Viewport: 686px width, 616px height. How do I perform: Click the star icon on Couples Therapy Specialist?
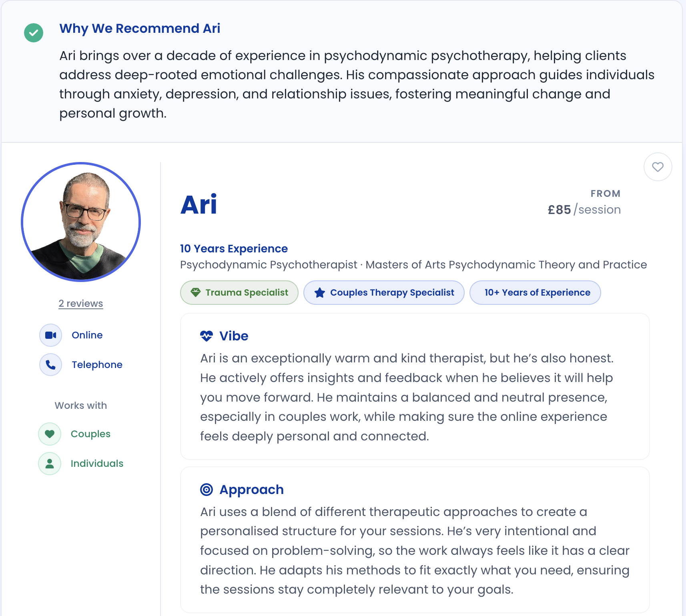pos(320,293)
